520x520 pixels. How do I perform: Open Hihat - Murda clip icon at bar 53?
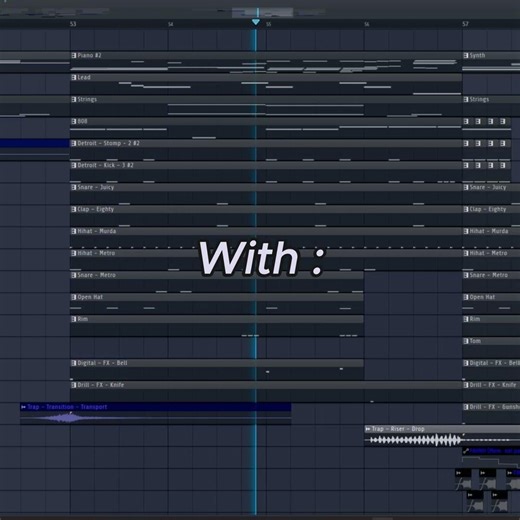click(74, 231)
